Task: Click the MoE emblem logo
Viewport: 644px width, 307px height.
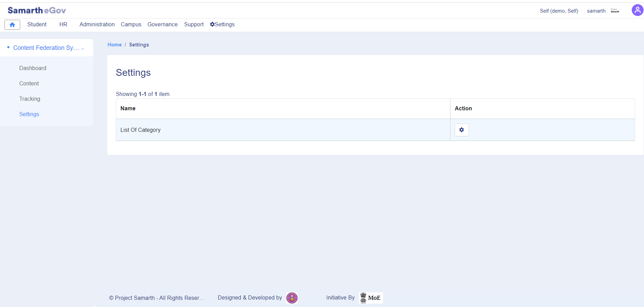Action: (371, 298)
